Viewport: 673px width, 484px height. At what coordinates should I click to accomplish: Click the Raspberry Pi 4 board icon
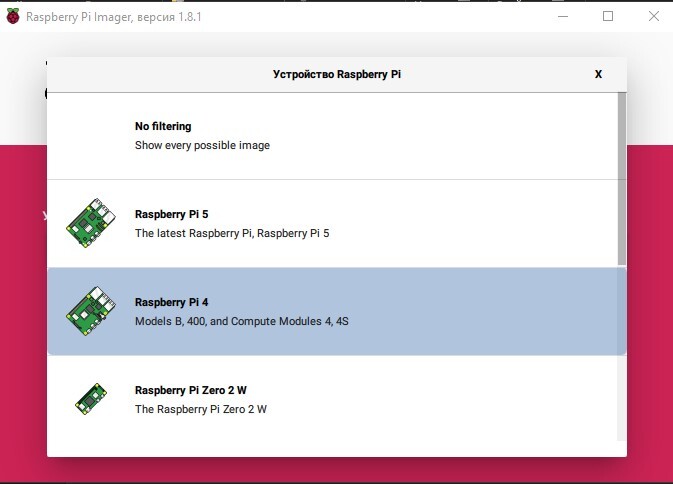[91, 311]
